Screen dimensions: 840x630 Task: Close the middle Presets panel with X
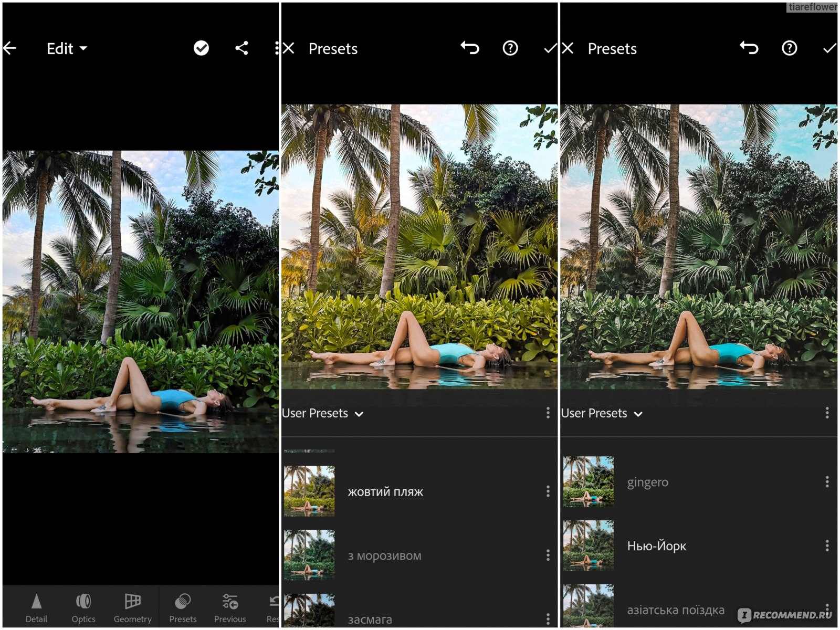click(289, 48)
